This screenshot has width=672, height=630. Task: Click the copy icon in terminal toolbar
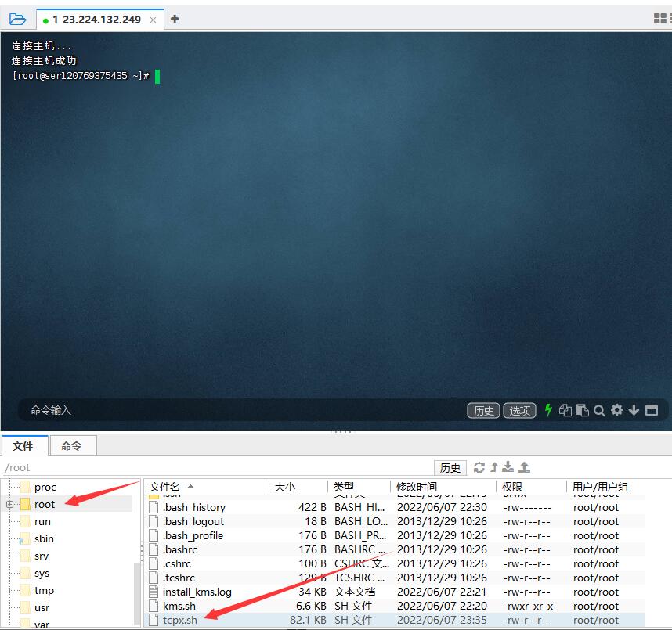tap(565, 410)
